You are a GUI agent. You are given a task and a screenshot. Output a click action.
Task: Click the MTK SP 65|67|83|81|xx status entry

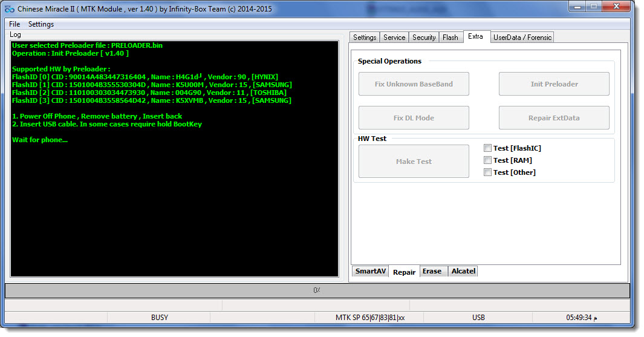(369, 317)
